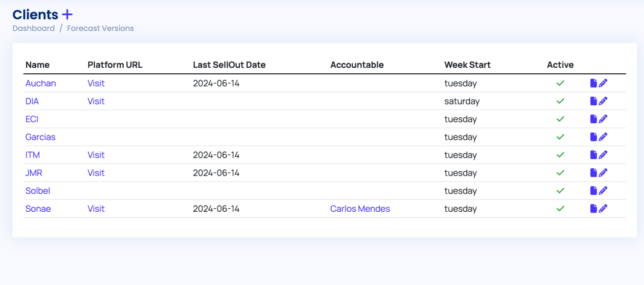Click the edit pencil for JMR

tap(603, 173)
